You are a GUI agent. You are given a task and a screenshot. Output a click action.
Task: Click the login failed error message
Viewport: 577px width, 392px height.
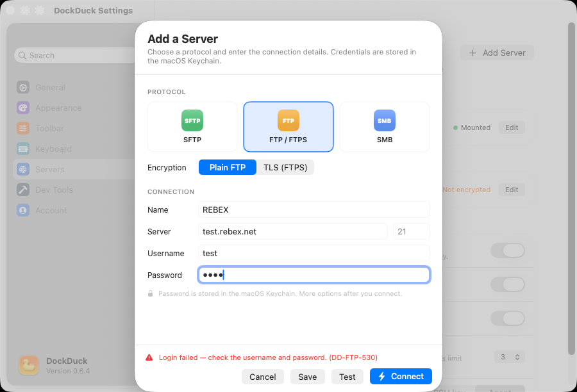[x=268, y=357]
